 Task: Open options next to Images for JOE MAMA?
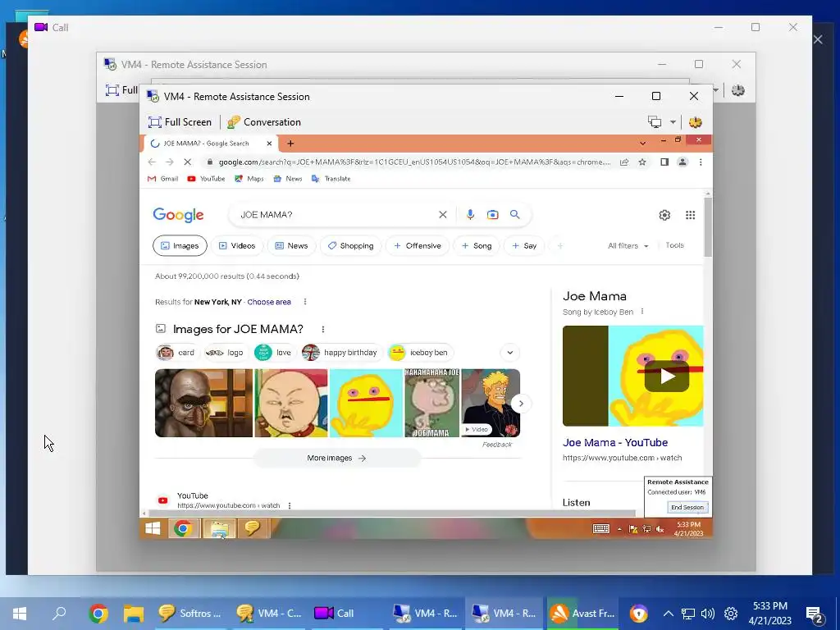click(x=323, y=330)
